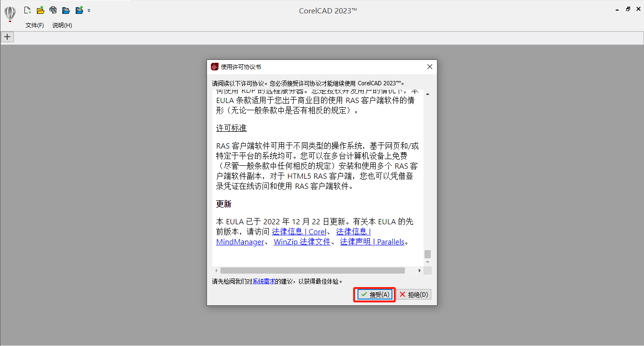644x346 pixels.
Task: Close the 使用许可协议书 dialog
Action: tap(429, 67)
